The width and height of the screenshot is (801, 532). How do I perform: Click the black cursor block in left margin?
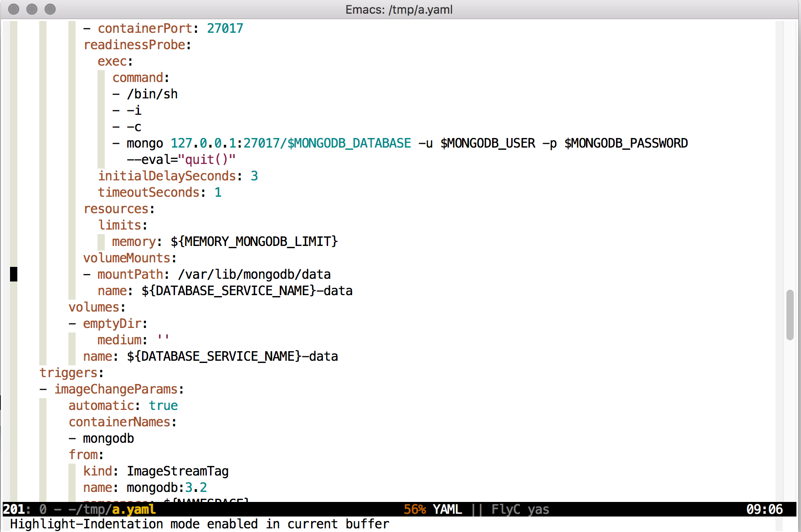pos(14,274)
